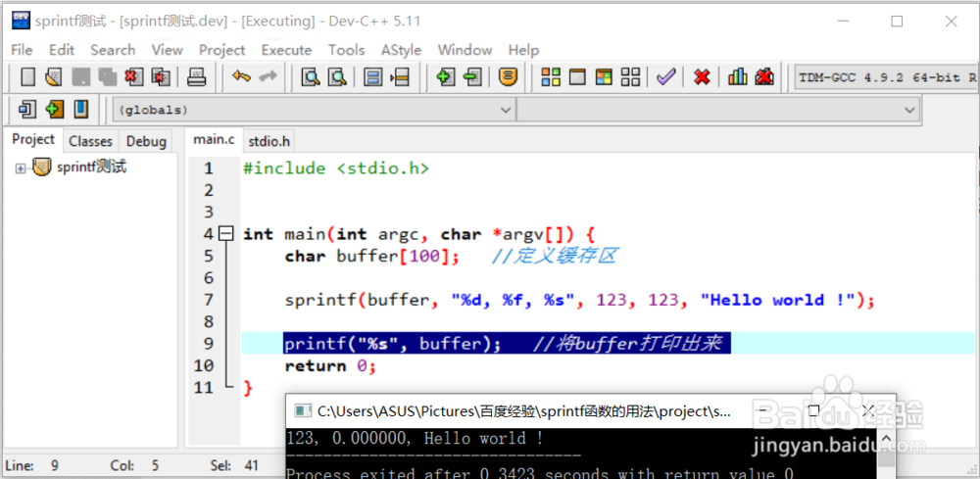Click the Compile and Run icon
980x479 pixels.
(x=604, y=77)
